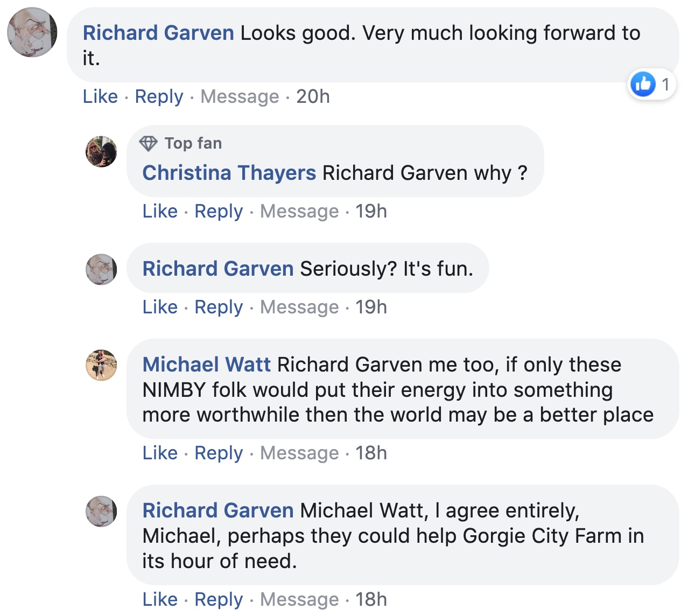Viewport: 688px width, 616px height.
Task: Click Richard Garven's name on the top comment
Action: [x=158, y=33]
